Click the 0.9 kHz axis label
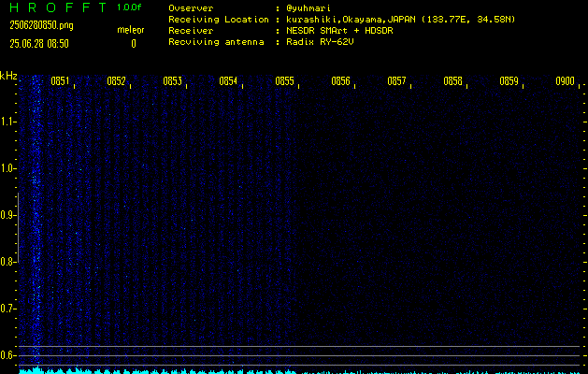Screen dimensions: 588x374 [x=8, y=215]
